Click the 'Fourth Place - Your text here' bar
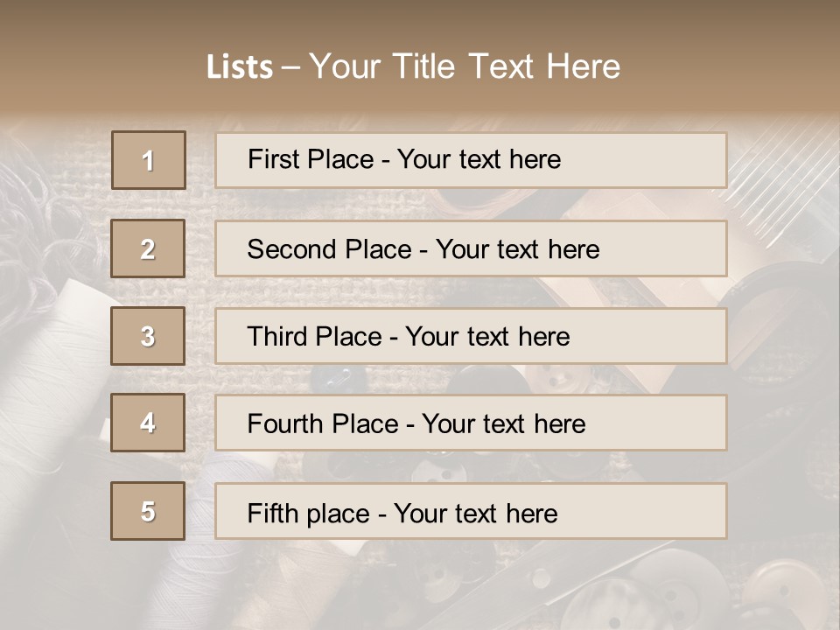Screen dimensions: 840x630 click(x=471, y=423)
